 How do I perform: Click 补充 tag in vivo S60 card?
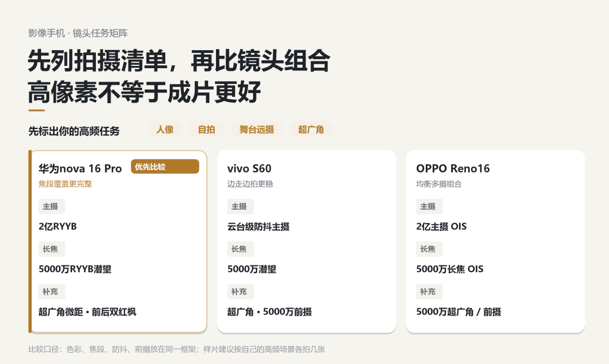[240, 292]
